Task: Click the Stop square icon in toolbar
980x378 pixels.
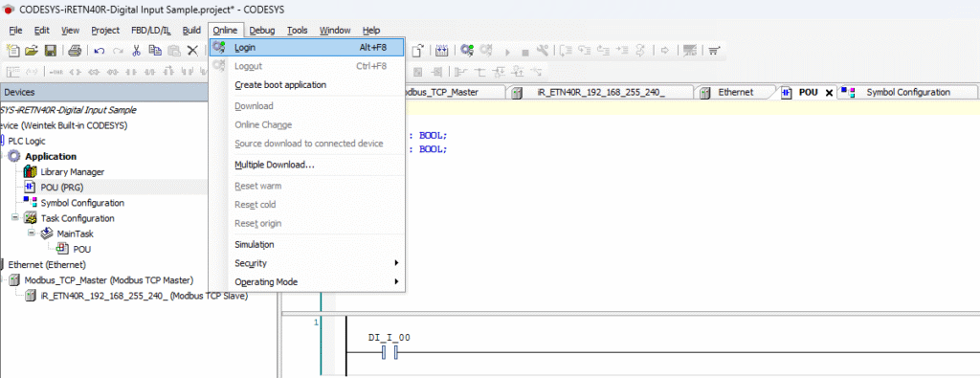Action: pyautogui.click(x=525, y=52)
